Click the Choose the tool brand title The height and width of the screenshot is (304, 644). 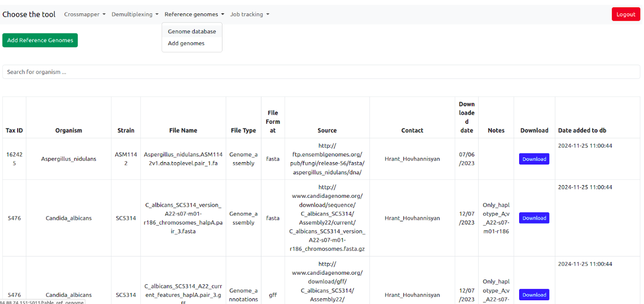pos(29,14)
